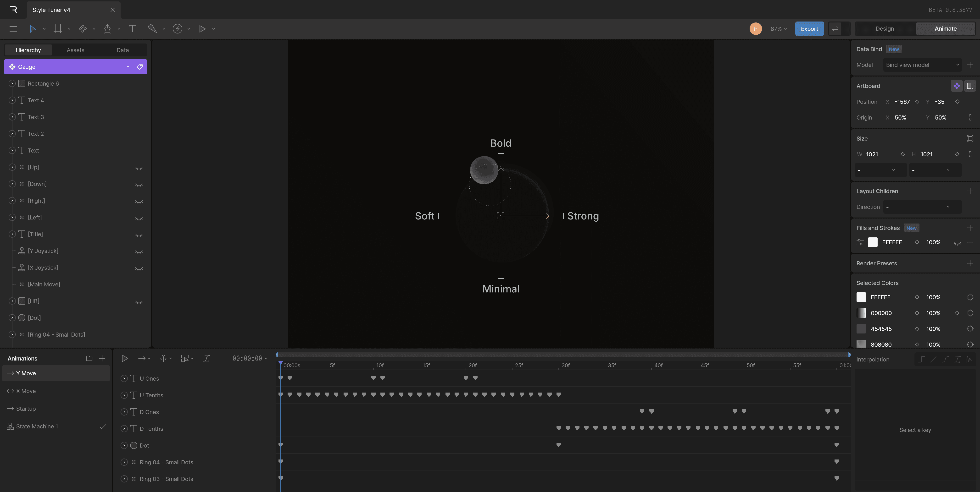Add new animation with plus icon
Image resolution: width=980 pixels, height=492 pixels.
[x=102, y=358]
